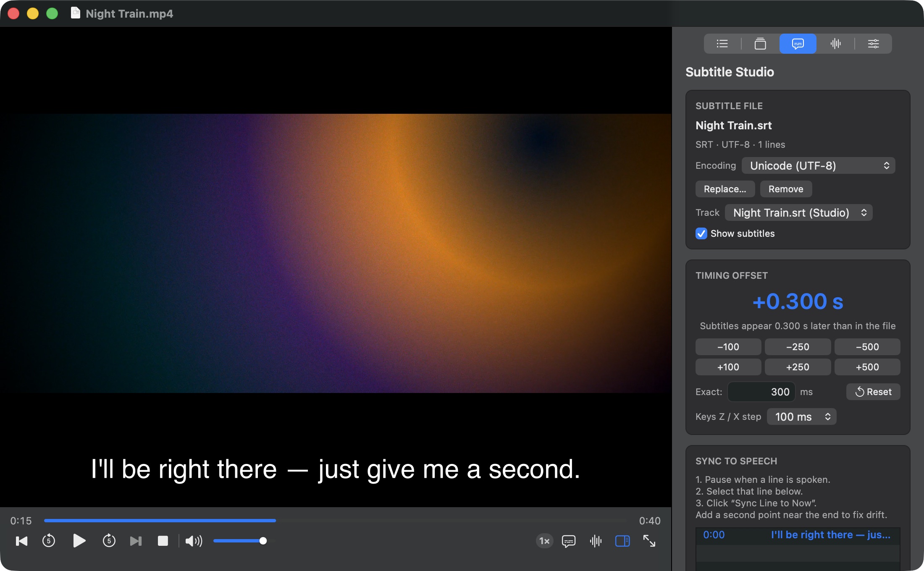Rewind 5 seconds

click(49, 541)
